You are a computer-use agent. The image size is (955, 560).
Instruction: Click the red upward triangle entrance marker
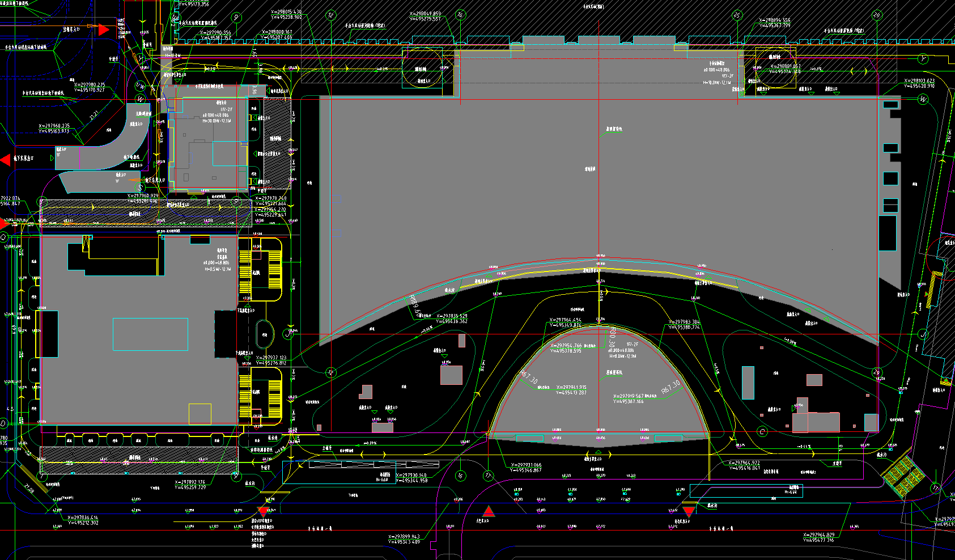pos(489,512)
